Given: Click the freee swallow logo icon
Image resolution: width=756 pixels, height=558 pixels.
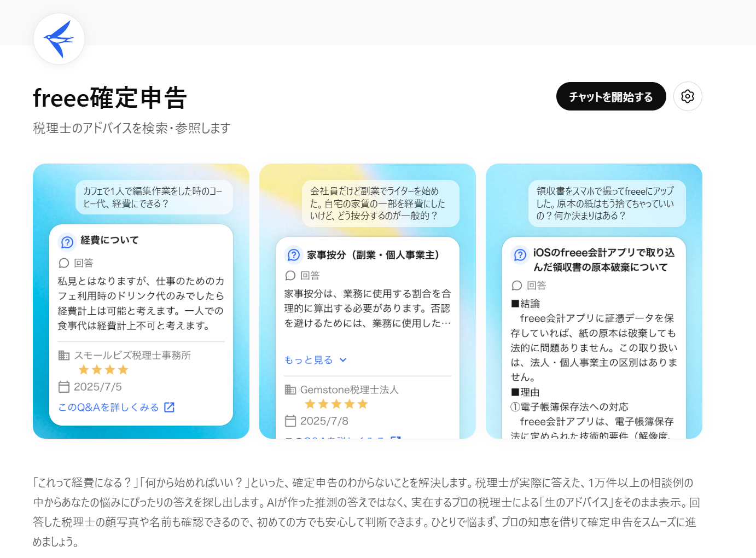Looking at the screenshot, I should [x=59, y=38].
